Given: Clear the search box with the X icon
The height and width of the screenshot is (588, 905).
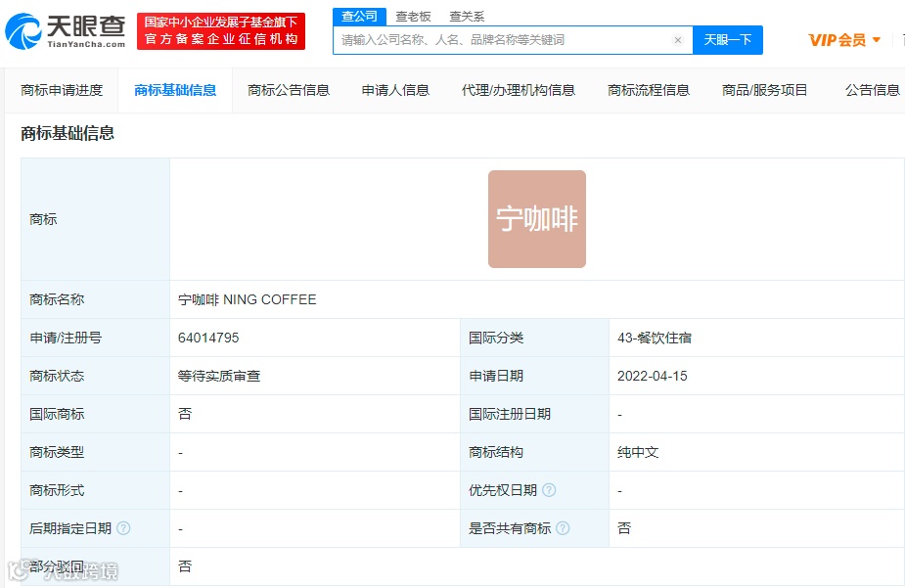Looking at the screenshot, I should click(x=678, y=40).
